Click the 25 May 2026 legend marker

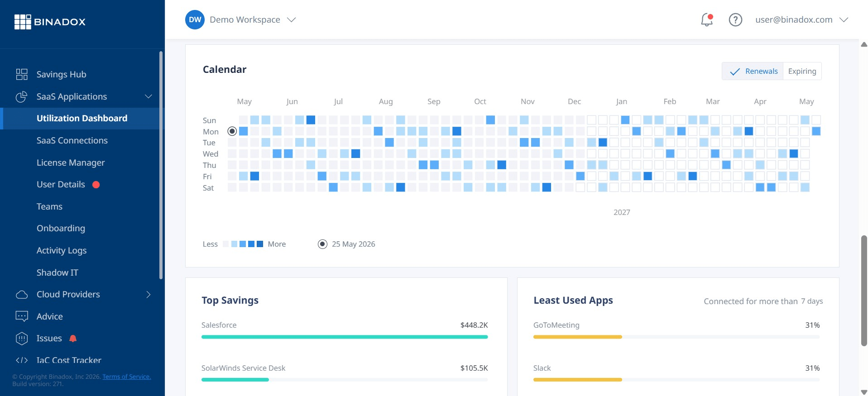[322, 244]
